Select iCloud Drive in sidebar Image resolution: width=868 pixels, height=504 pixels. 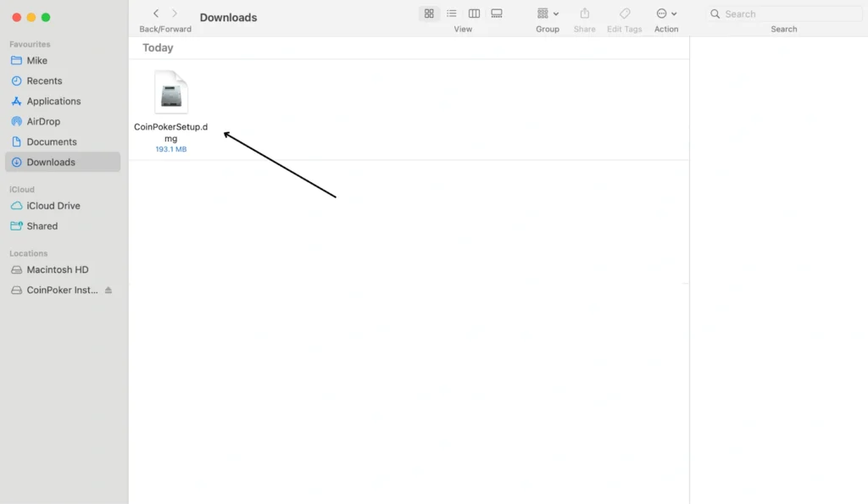tap(53, 206)
